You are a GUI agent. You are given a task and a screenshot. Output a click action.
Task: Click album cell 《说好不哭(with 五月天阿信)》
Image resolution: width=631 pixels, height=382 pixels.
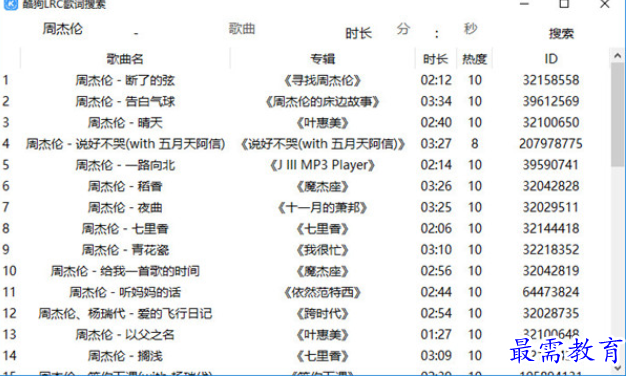click(x=322, y=144)
